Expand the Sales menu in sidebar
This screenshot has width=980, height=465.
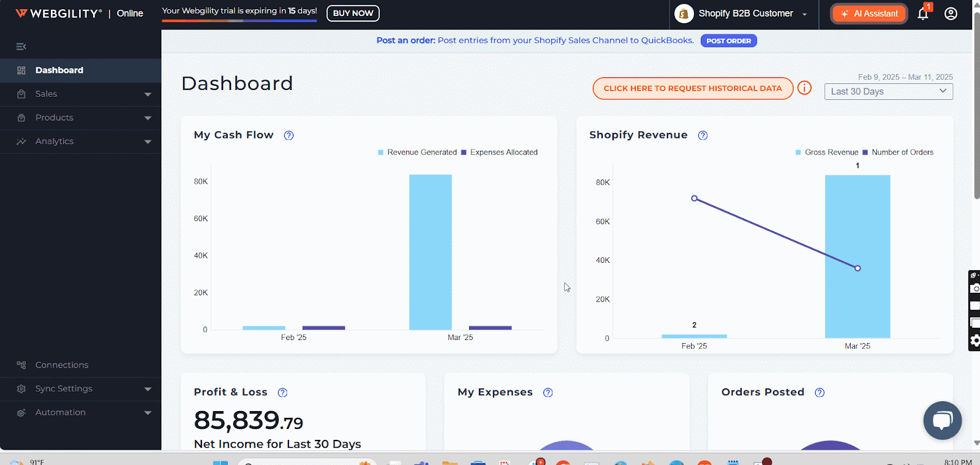[80, 94]
